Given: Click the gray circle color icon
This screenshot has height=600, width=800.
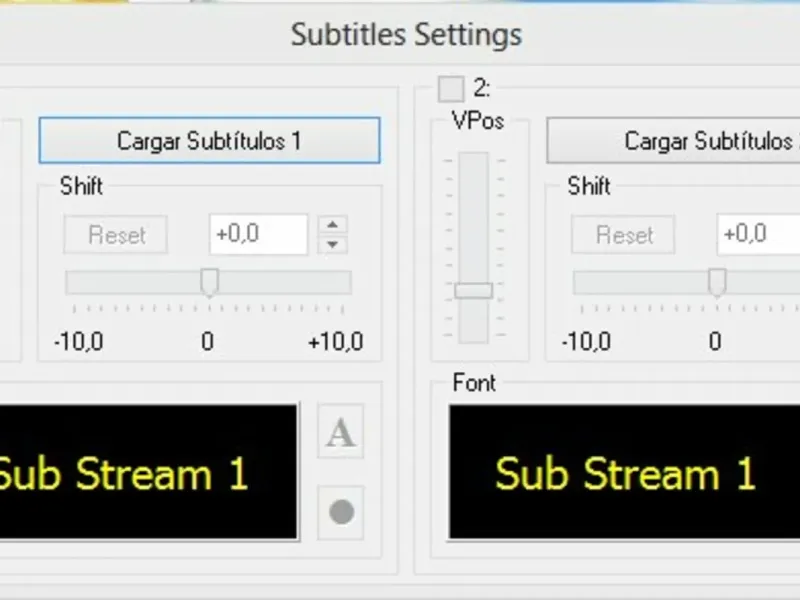Looking at the screenshot, I should [341, 512].
